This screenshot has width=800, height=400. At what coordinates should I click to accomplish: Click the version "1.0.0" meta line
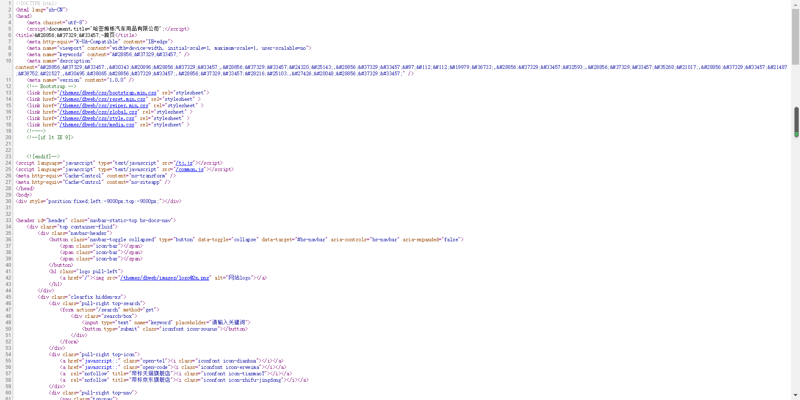point(80,80)
